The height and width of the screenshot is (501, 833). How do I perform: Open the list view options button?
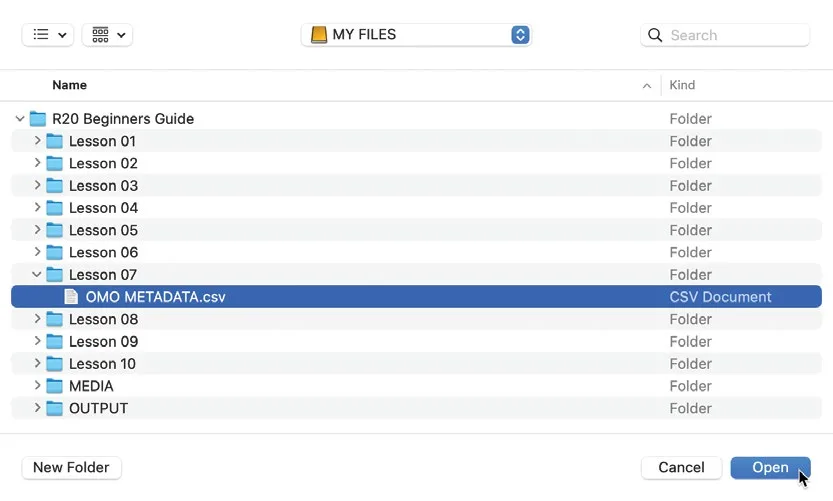48,35
